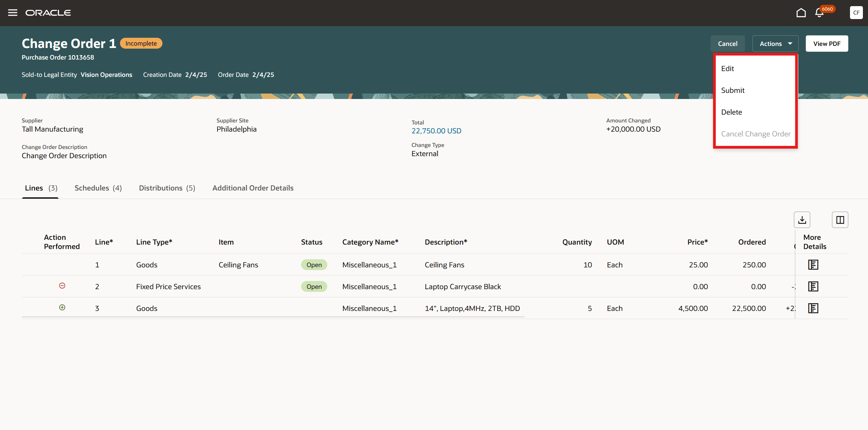Go to the Home icon
The image size is (868, 430).
801,13
